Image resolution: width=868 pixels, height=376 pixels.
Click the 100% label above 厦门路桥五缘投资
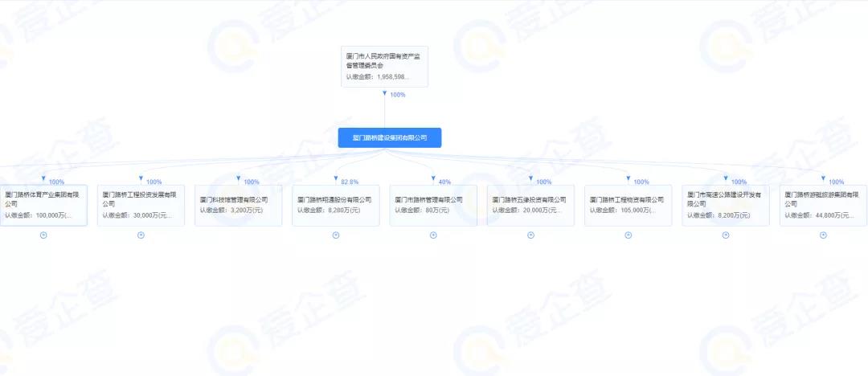click(x=543, y=182)
